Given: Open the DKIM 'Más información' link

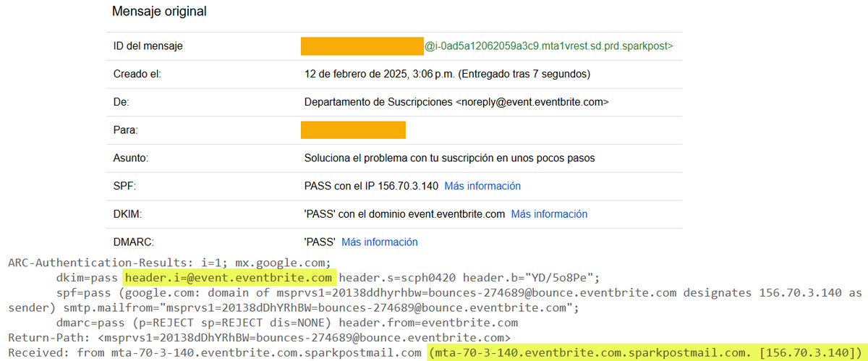Looking at the screenshot, I should 549,214.
